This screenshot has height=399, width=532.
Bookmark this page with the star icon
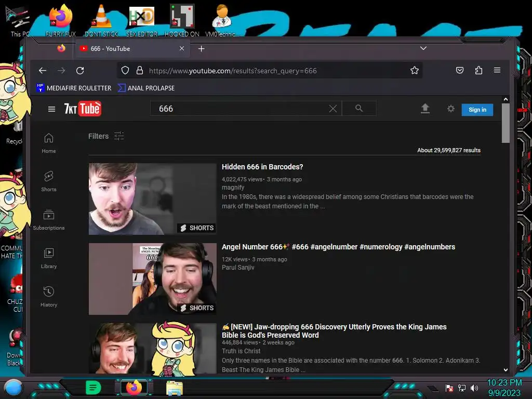point(414,71)
